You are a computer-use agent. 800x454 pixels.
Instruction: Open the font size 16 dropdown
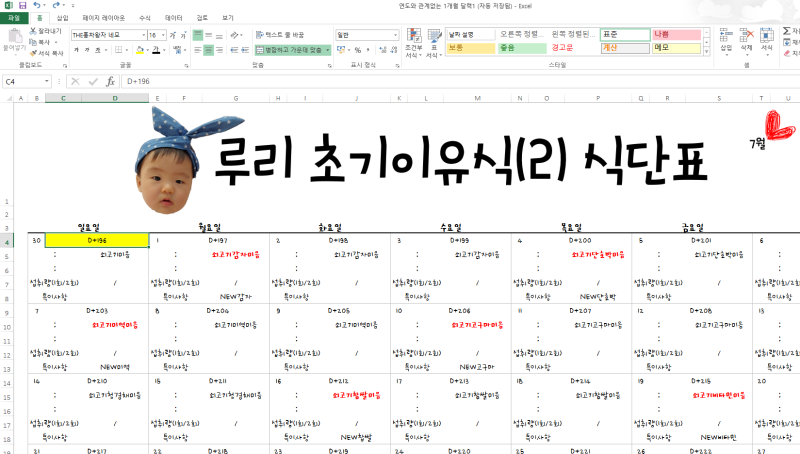[163, 35]
